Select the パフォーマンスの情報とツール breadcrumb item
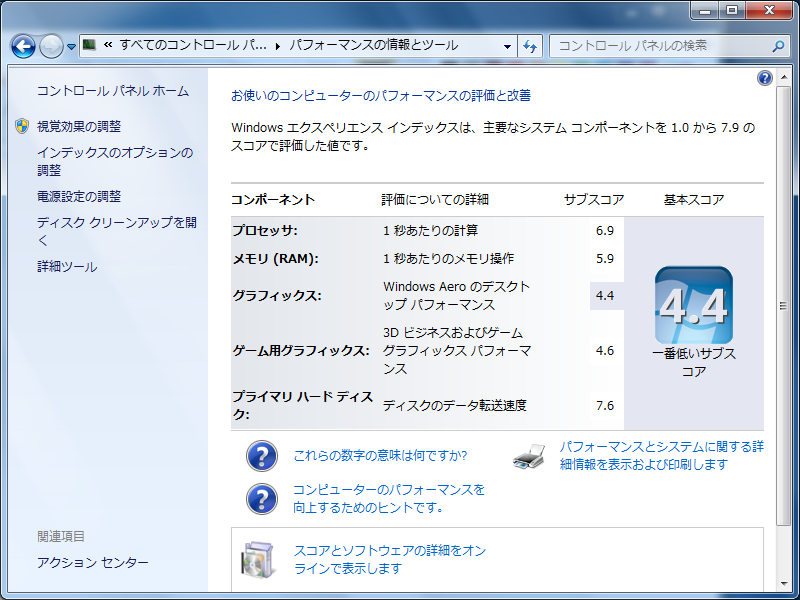 (373, 46)
